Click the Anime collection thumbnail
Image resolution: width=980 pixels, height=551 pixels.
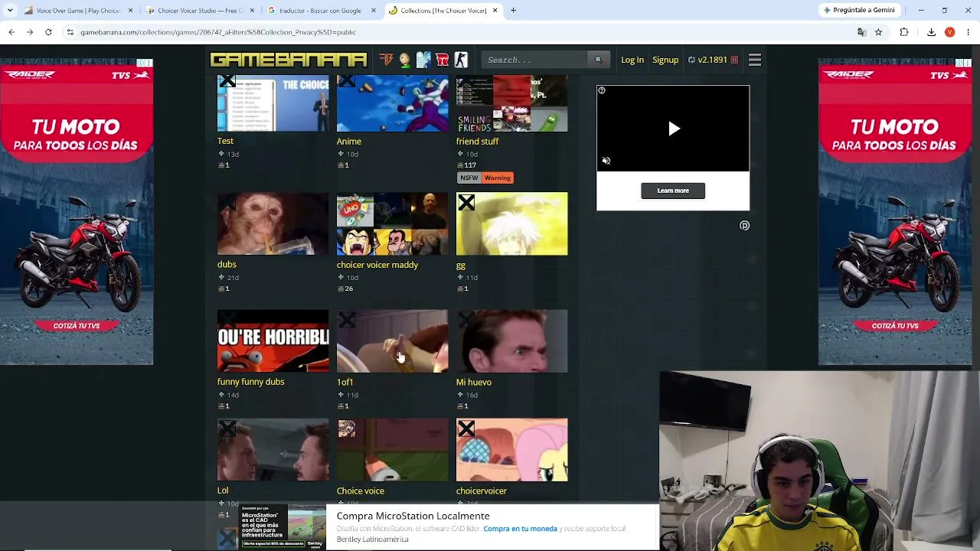(393, 103)
